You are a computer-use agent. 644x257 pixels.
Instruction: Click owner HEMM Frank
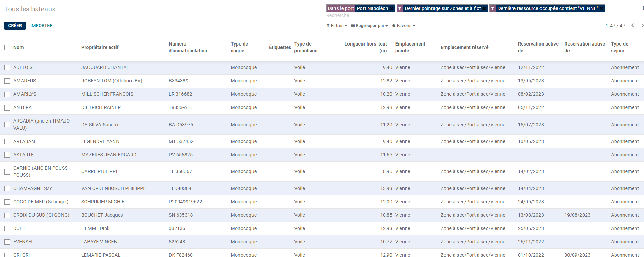[x=95, y=228]
